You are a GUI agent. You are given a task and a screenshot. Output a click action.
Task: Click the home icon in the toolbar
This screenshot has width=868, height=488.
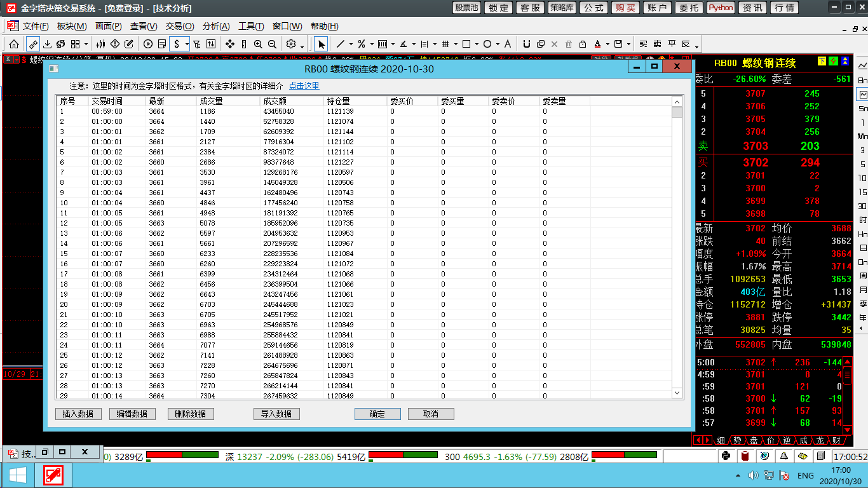point(13,44)
